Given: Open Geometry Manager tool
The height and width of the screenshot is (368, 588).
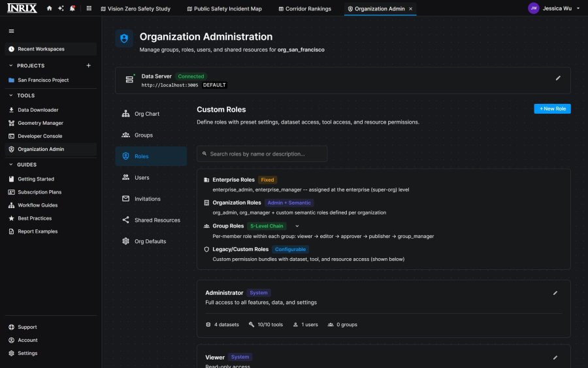Looking at the screenshot, I should 50,123.
